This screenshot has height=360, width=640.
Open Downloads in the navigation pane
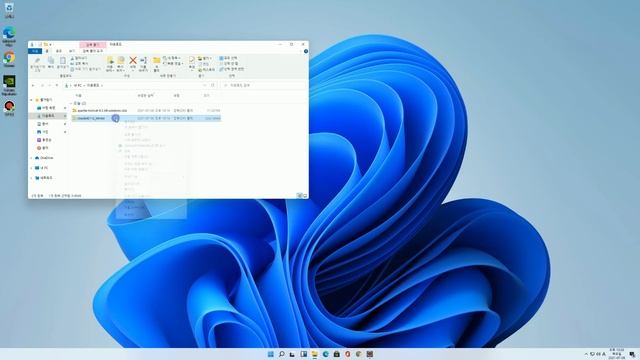(48, 116)
